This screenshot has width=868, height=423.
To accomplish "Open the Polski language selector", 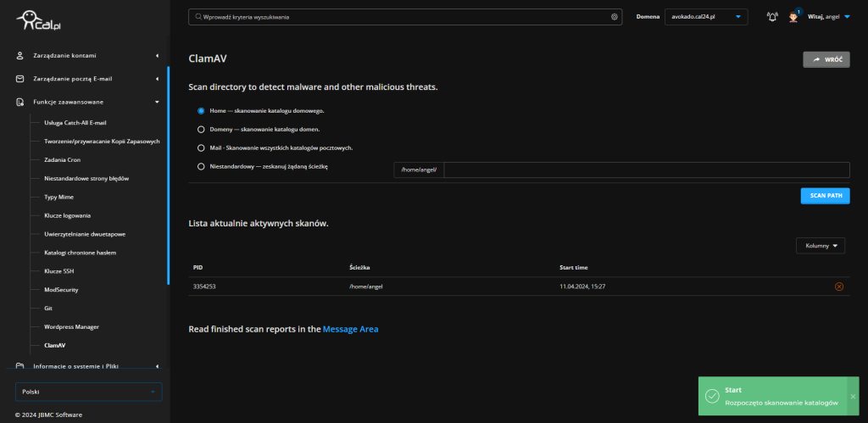I will (88, 392).
